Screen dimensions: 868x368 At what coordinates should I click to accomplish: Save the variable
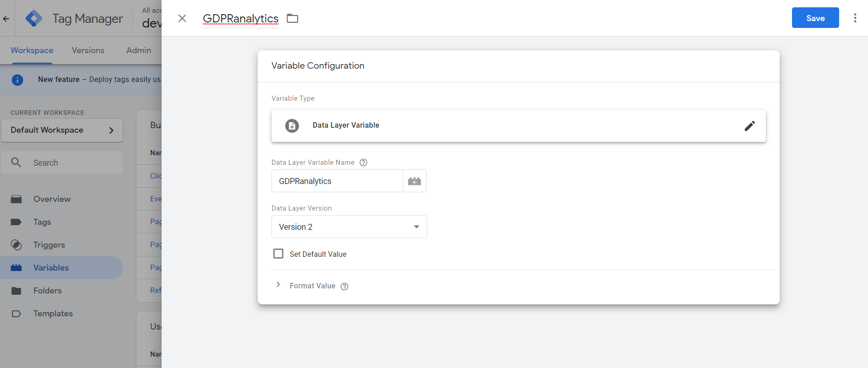coord(815,18)
